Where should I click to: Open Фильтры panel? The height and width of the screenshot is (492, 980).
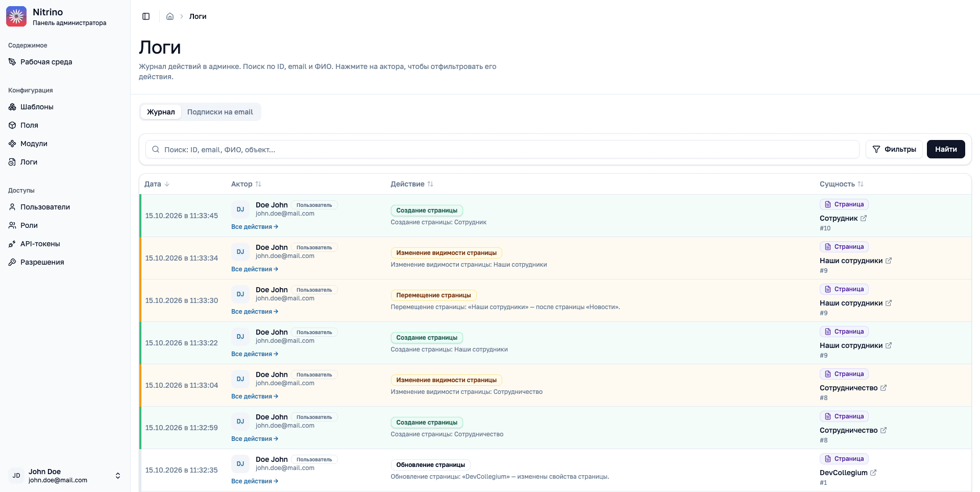(894, 149)
